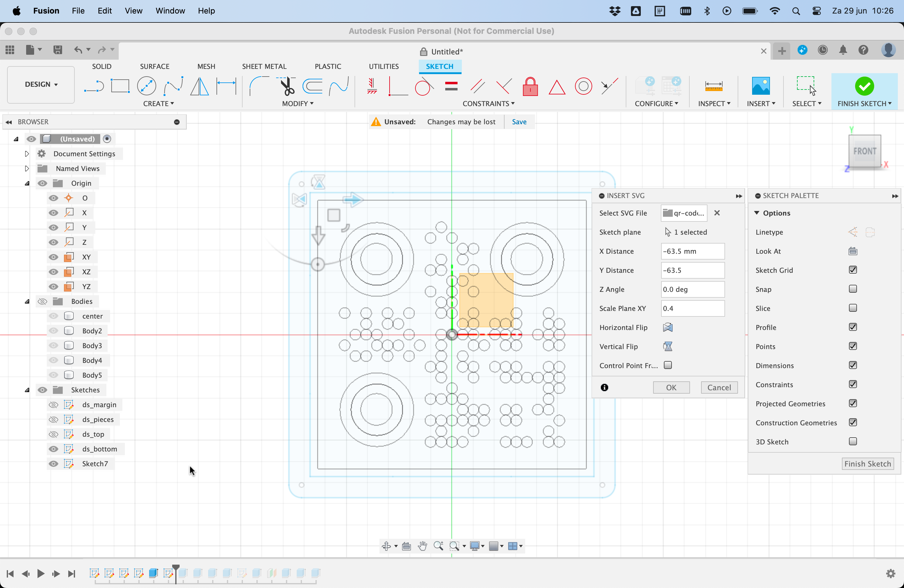This screenshot has height=588, width=904.
Task: Enable the Snap checkbox
Action: pos(853,289)
